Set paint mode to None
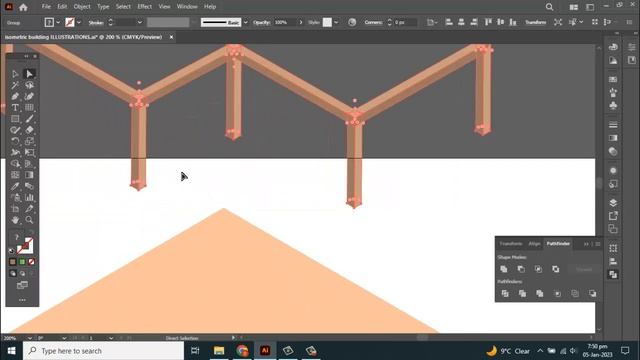The image size is (640, 360). 31,262
